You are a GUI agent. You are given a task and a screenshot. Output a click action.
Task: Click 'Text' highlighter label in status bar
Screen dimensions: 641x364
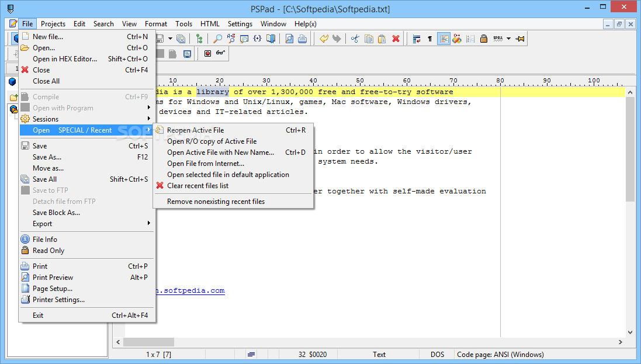point(379,355)
